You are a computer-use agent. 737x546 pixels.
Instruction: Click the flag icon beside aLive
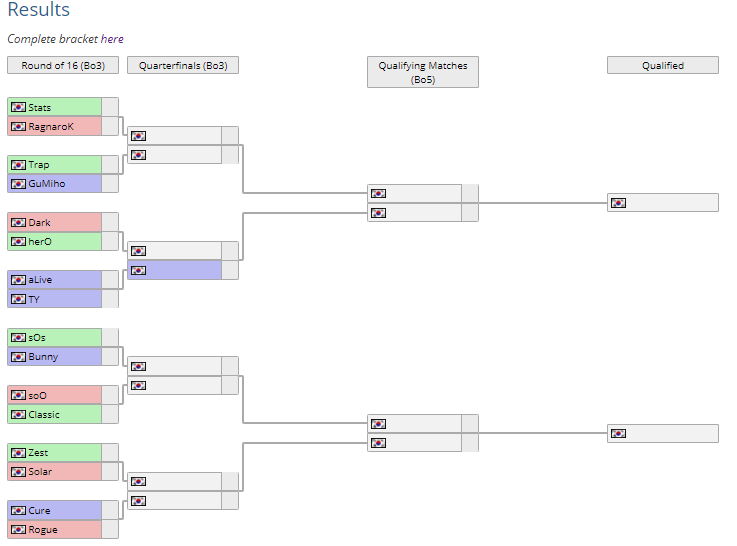pos(18,280)
